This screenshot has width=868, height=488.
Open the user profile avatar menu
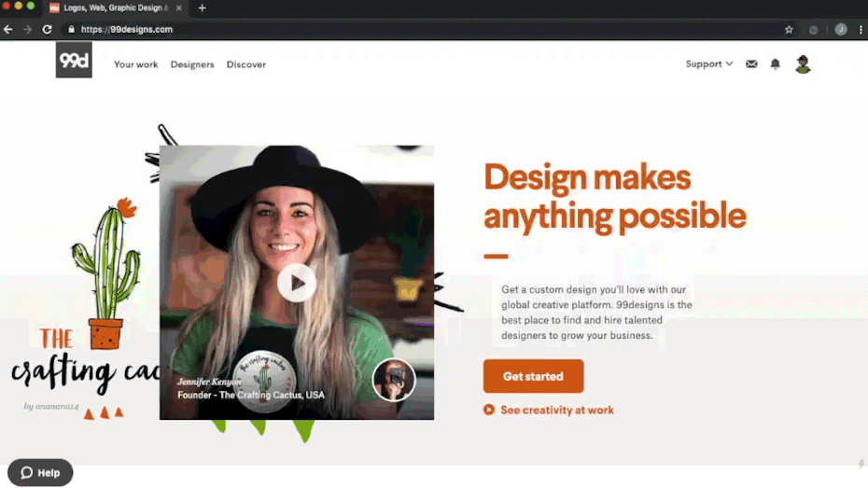[x=803, y=64]
